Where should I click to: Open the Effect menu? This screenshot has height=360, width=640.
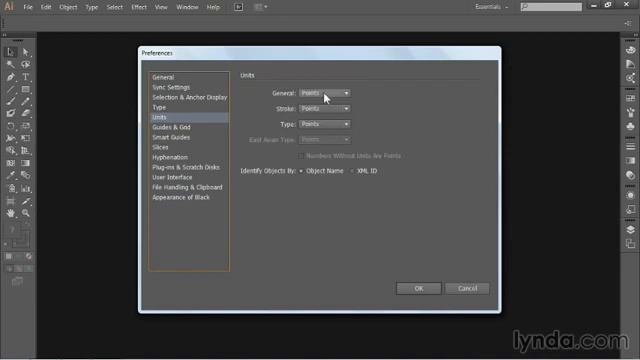tap(139, 7)
